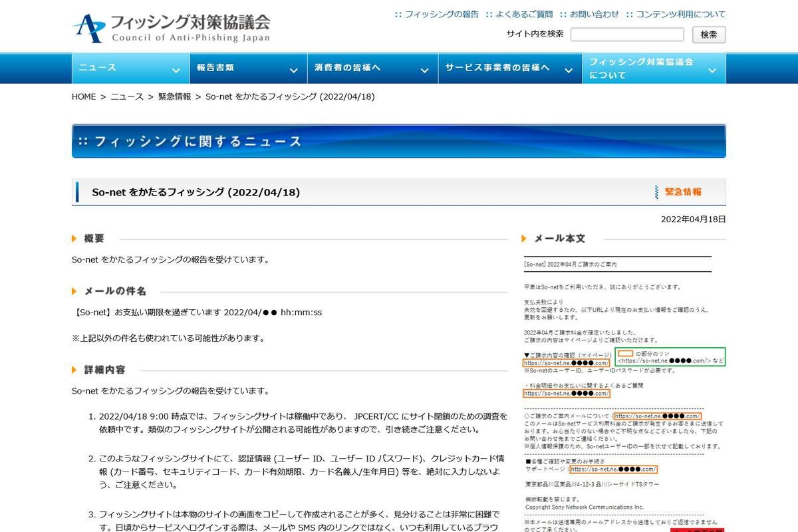Screen dimensions: 798x532
Task: Click the メール本文 section heading
Action: coord(560,238)
